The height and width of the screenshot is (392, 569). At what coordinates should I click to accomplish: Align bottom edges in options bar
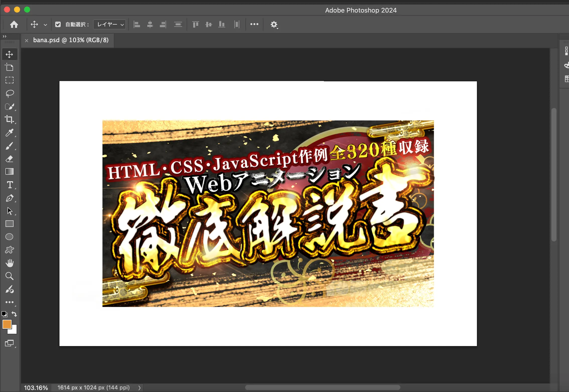coord(222,24)
